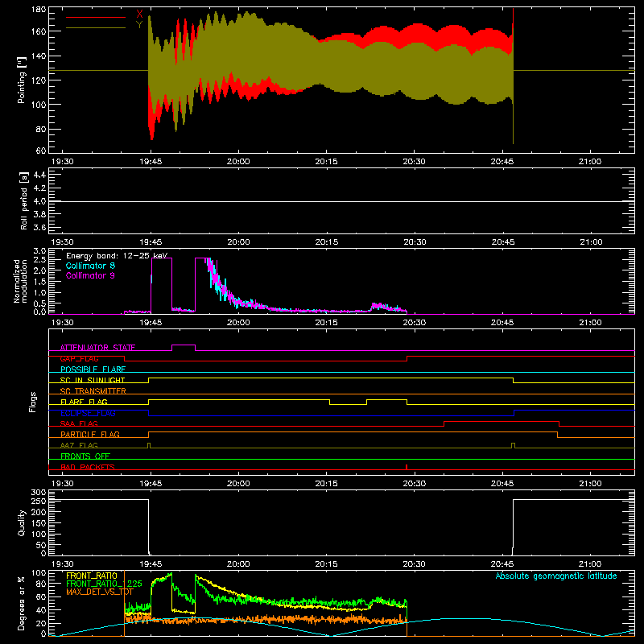Click the 4.4 value on Roll period axis
This screenshot has width=644, height=644.
coord(39,175)
